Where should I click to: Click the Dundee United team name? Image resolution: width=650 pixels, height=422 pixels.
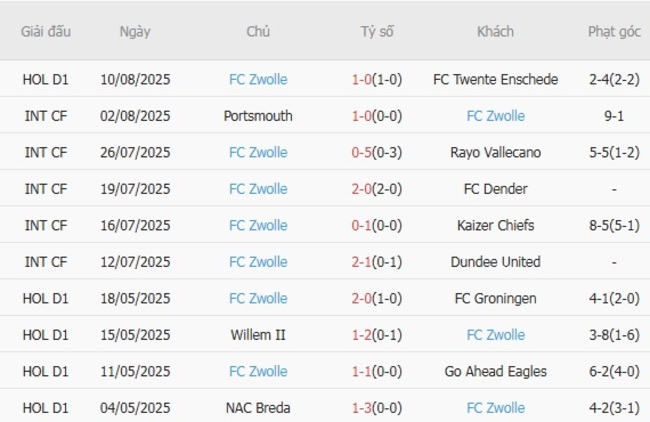495,262
